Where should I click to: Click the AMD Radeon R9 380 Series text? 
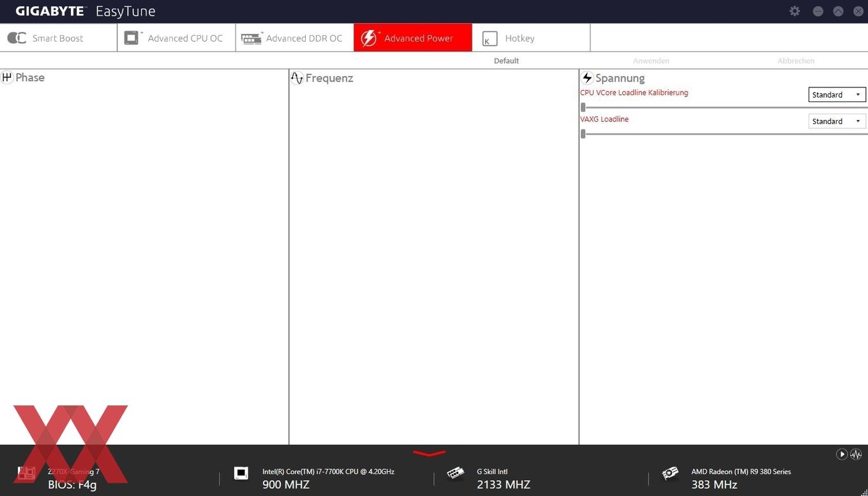(741, 472)
